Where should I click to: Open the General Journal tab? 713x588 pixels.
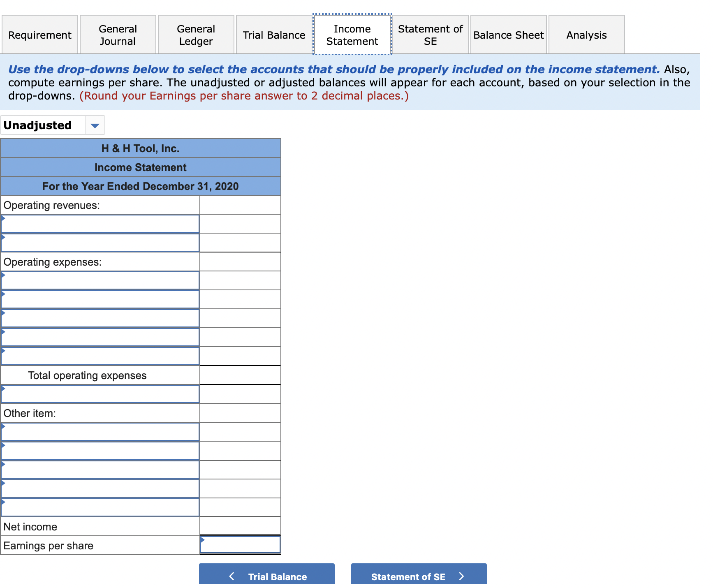coord(118,35)
